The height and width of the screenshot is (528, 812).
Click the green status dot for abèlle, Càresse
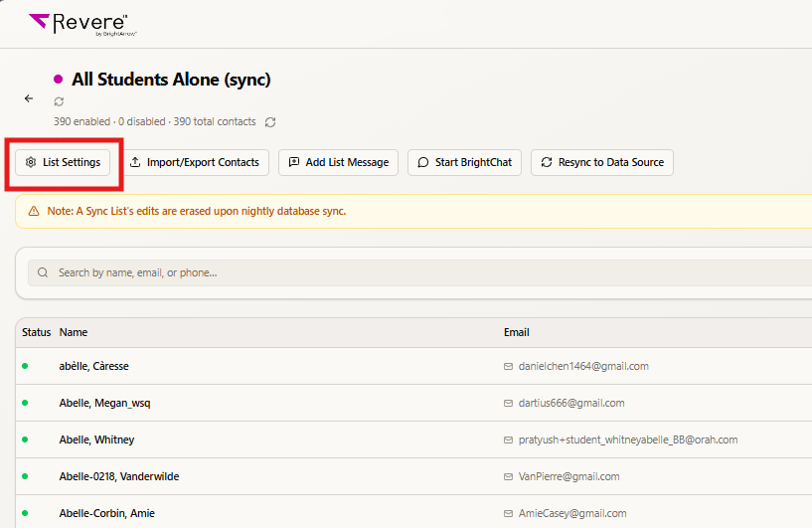(25, 366)
